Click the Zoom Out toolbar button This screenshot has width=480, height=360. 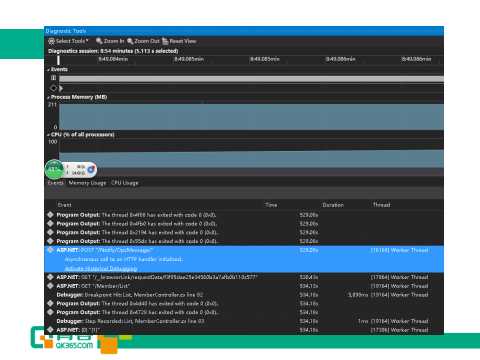click(x=143, y=41)
